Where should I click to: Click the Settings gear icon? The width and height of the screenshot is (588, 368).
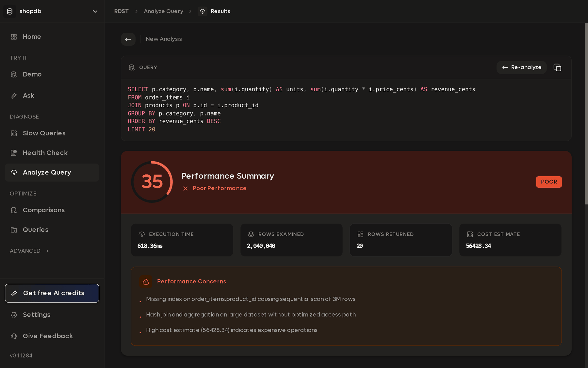click(x=14, y=315)
